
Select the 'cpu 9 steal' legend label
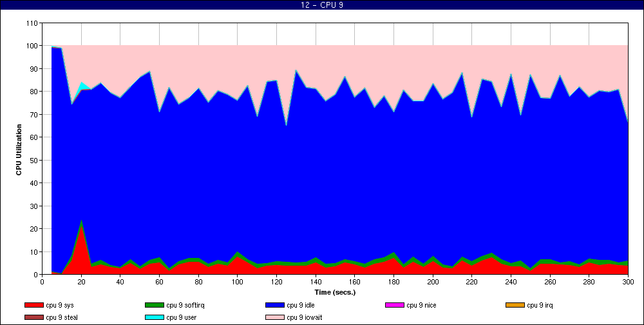[62, 317]
